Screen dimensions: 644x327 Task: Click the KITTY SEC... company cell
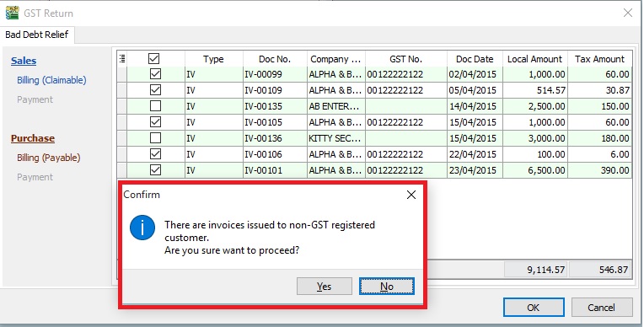pyautogui.click(x=336, y=138)
